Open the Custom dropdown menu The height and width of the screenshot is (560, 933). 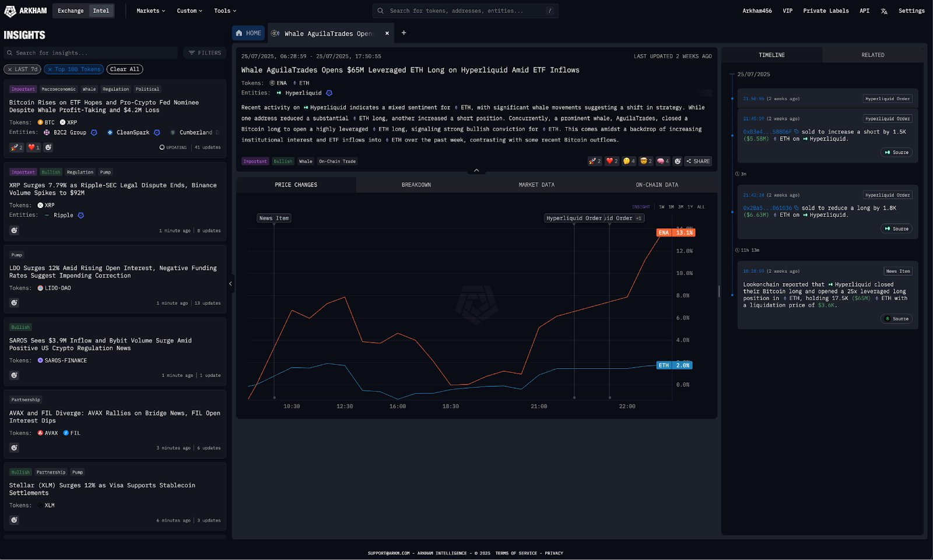click(190, 10)
